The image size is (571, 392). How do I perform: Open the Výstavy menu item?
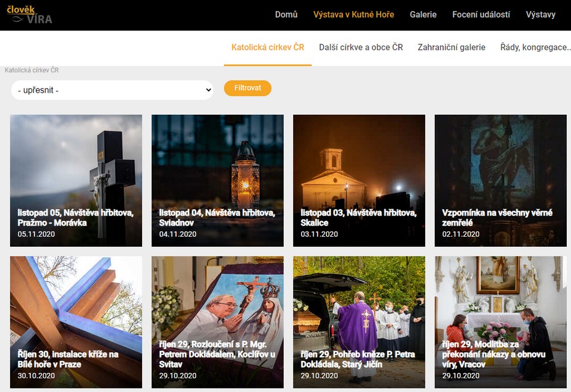coord(541,14)
